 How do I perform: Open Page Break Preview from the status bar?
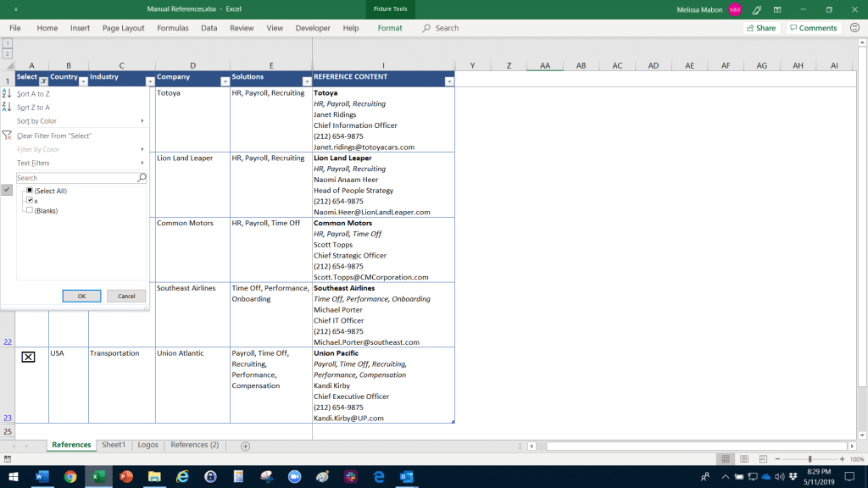click(x=763, y=458)
